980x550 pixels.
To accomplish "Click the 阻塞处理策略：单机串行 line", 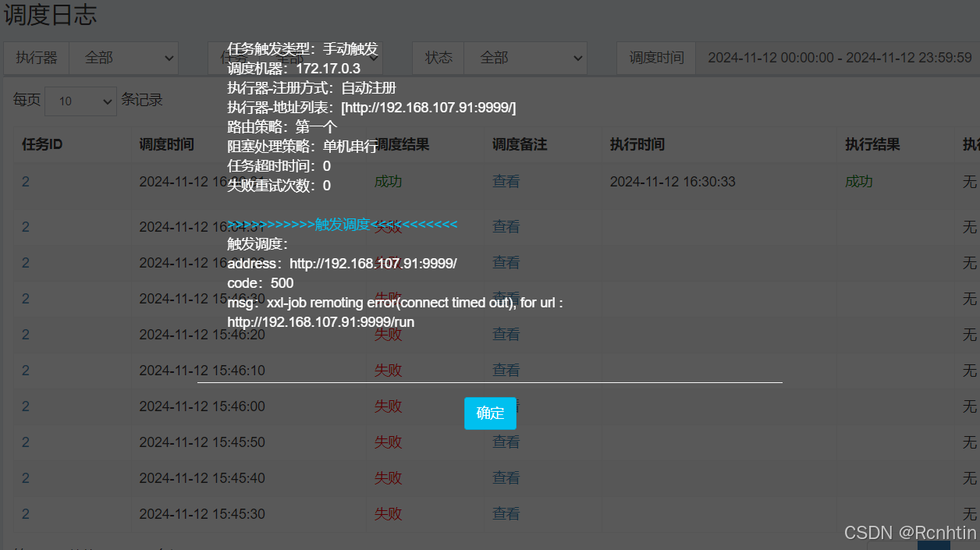I will [302, 147].
